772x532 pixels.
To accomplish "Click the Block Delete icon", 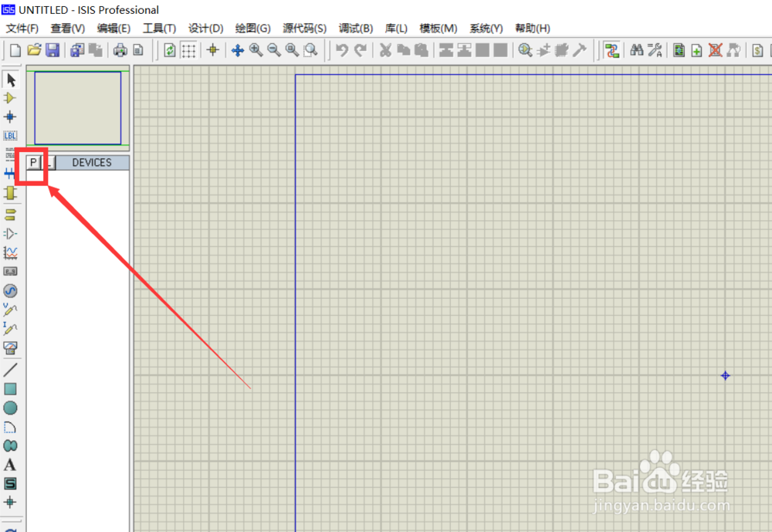I will pyautogui.click(x=500, y=50).
